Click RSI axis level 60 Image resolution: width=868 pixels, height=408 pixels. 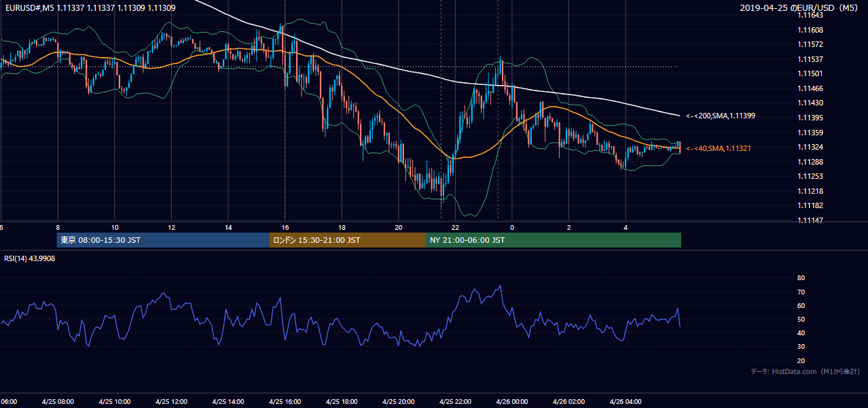coord(801,305)
